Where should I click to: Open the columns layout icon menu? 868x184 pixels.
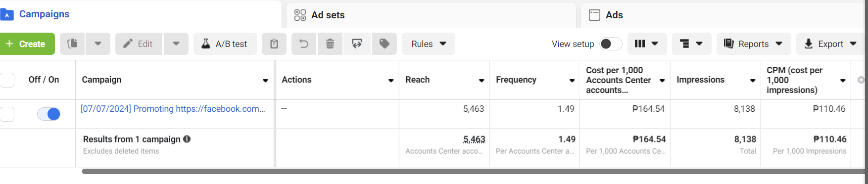(x=647, y=44)
